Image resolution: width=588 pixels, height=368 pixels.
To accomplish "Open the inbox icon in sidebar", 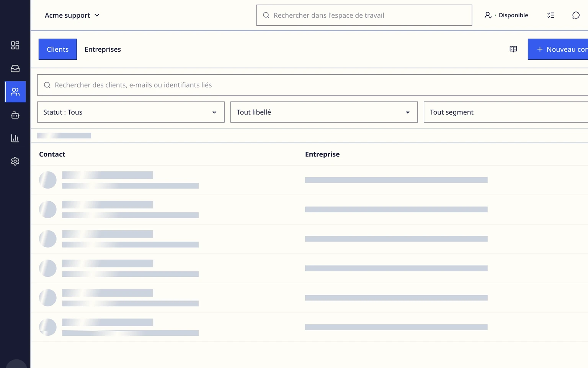I will tap(15, 69).
